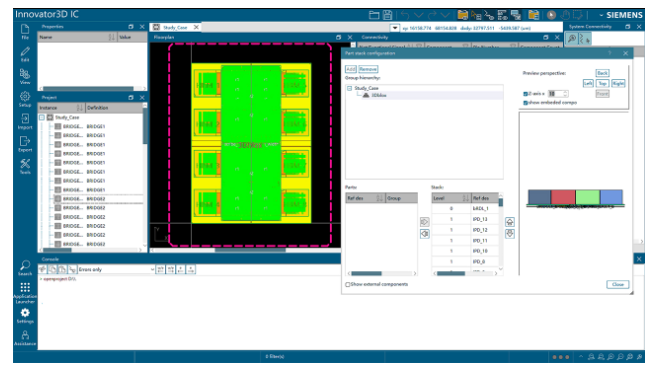This screenshot has width=651, height=380.
Task: Click the 3Dblox green region in Floorplan
Action: pyautogui.click(x=251, y=143)
